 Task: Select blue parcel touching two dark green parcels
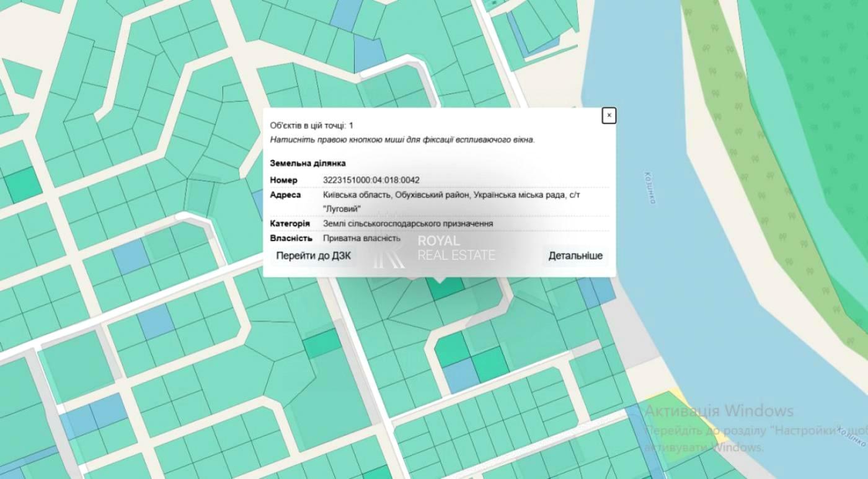pyautogui.click(x=459, y=376)
